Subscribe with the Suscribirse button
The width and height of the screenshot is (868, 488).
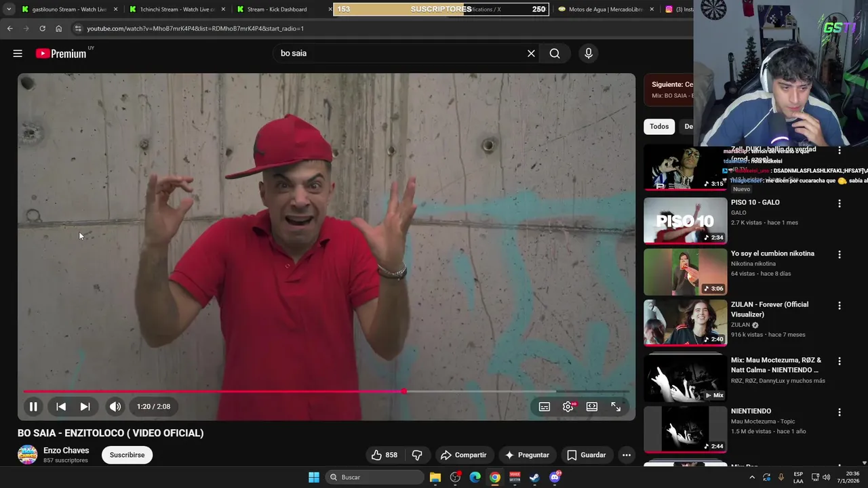click(x=127, y=455)
